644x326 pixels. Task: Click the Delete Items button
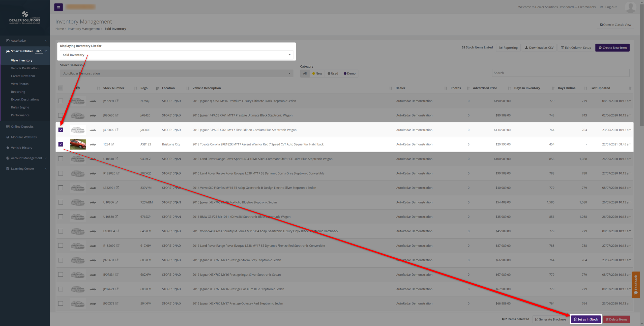pos(616,319)
